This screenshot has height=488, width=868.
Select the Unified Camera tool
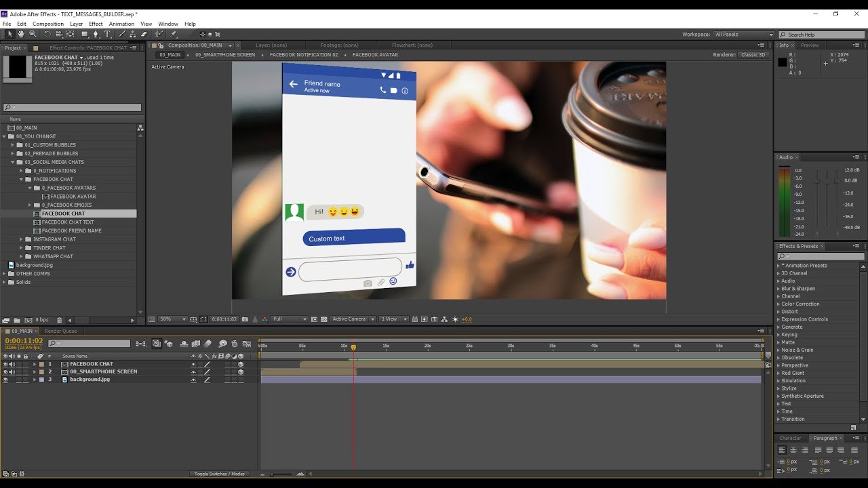point(58,34)
